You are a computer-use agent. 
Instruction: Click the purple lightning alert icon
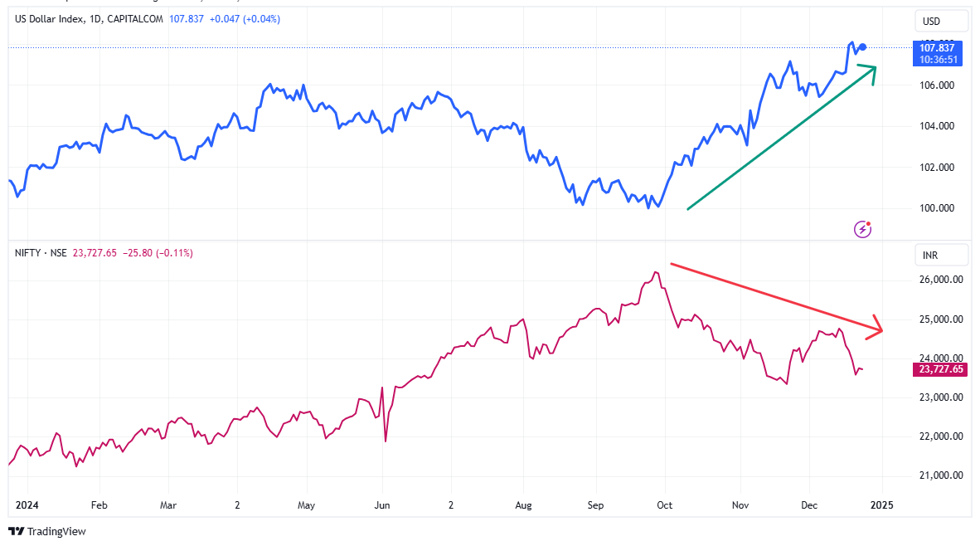[862, 228]
